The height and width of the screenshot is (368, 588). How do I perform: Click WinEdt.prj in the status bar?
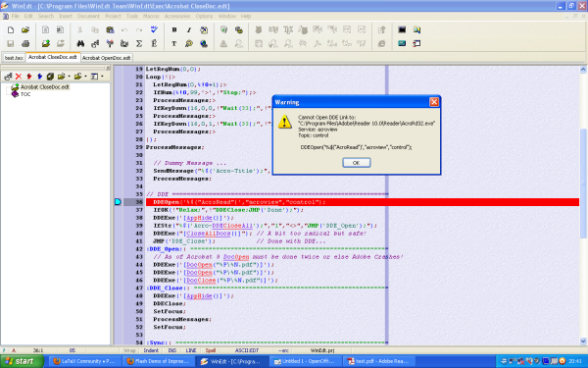(322, 350)
